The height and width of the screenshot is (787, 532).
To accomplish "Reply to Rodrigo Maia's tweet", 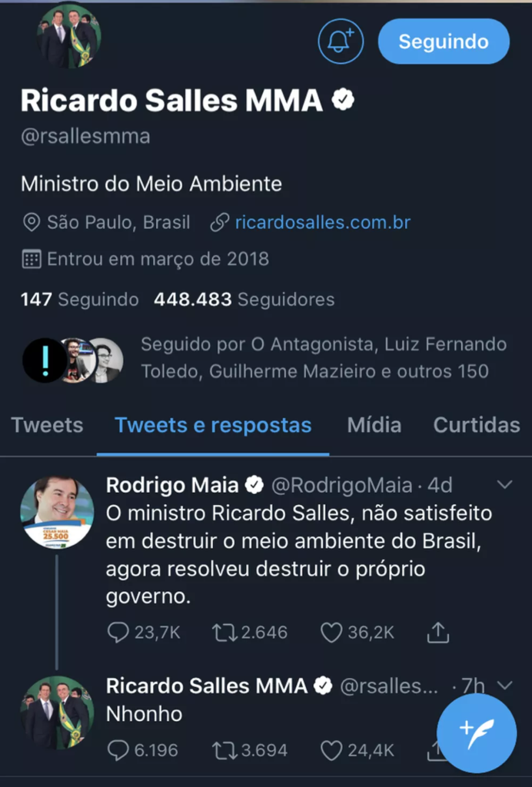I will 118,633.
